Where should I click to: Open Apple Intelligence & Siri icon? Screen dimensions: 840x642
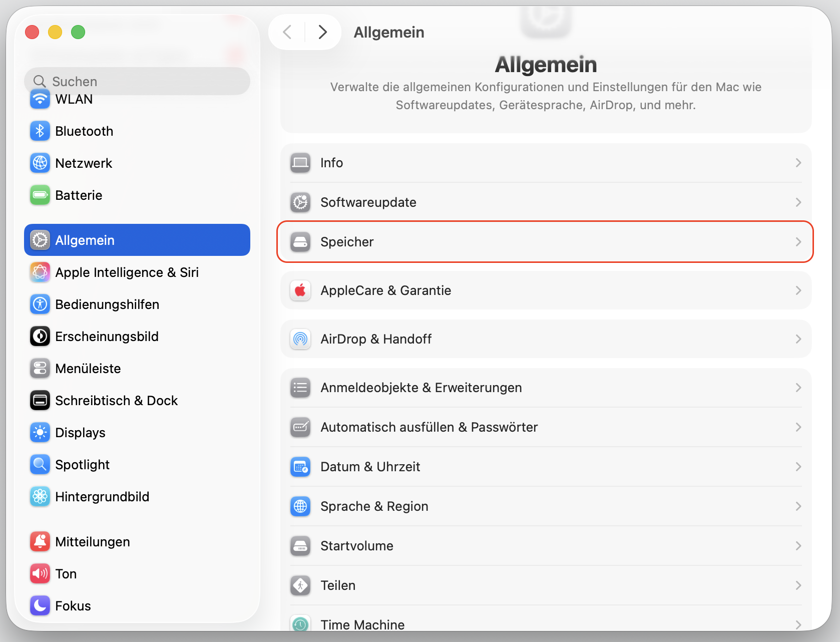tap(40, 272)
